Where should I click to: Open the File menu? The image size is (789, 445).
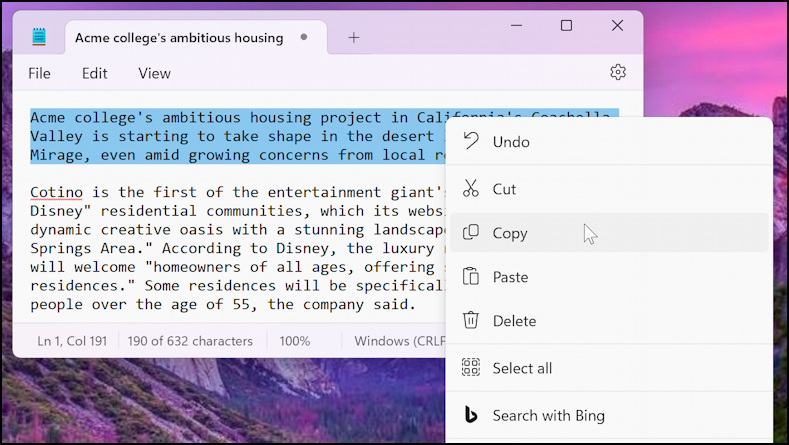coord(39,73)
